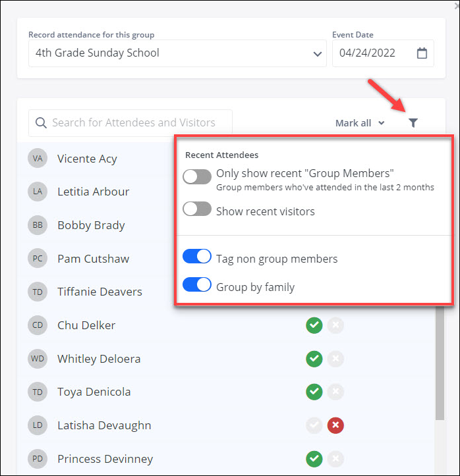Viewport: 460px width, 476px height.
Task: Click the absent X for Whitley Deloera
Action: point(335,359)
